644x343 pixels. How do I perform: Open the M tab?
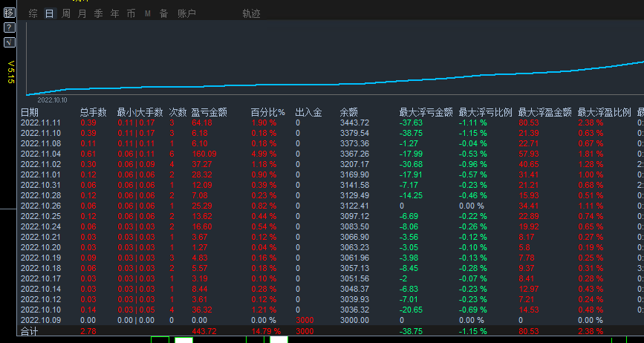click(x=148, y=14)
